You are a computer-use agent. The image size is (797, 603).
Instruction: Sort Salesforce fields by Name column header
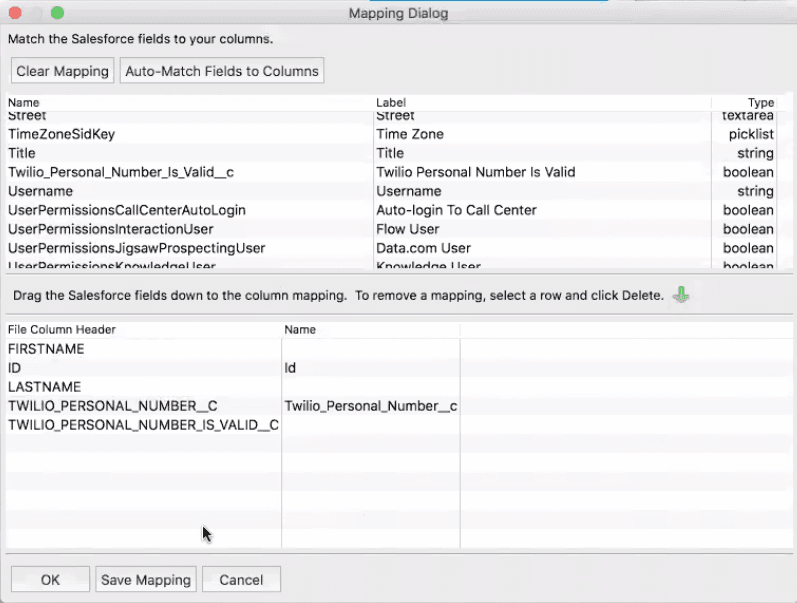point(24,103)
